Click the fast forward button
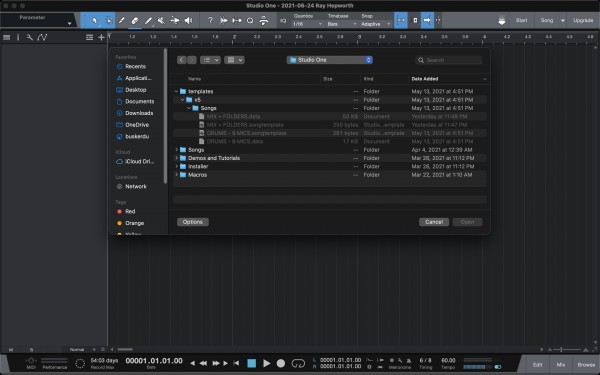 [x=216, y=363]
